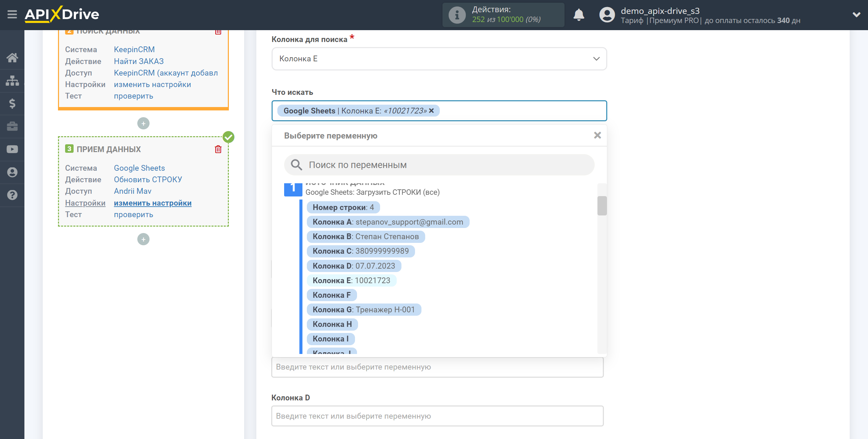This screenshot has width=868, height=439.
Task: Click проверить in Google Sheets block
Action: (134, 215)
